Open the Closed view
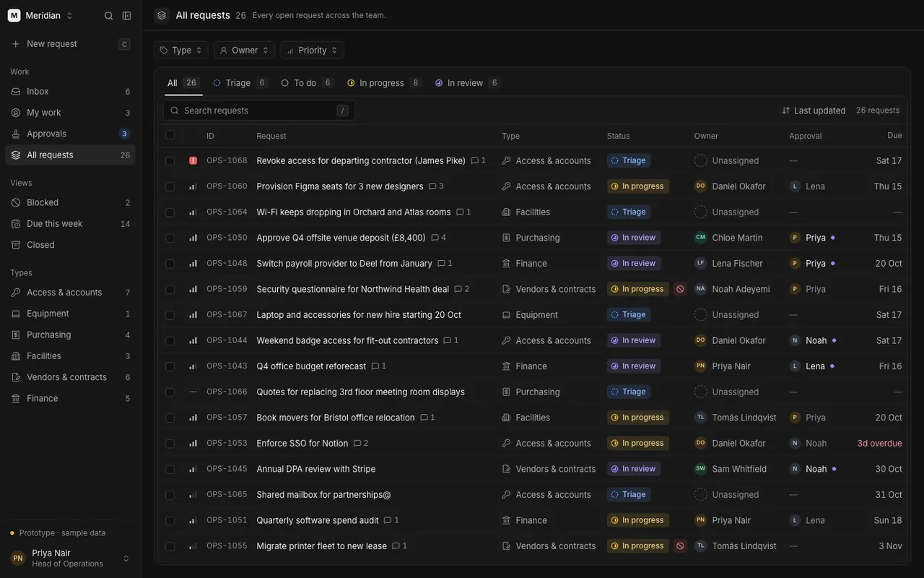 point(70,245)
